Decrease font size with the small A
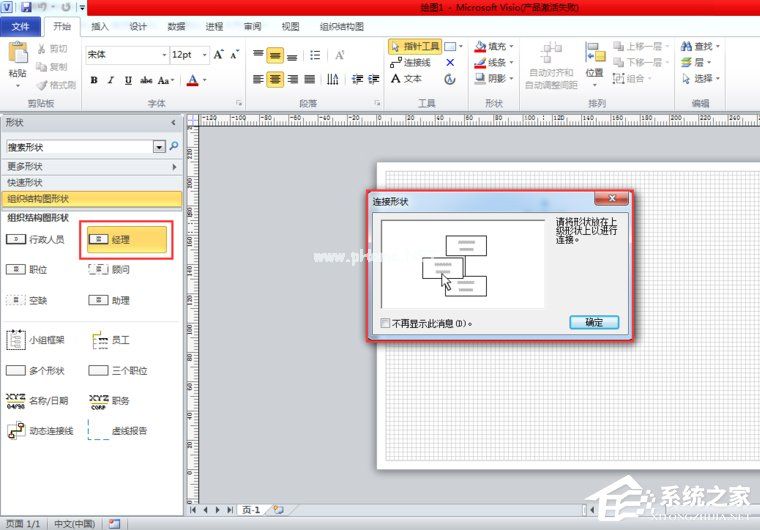This screenshot has height=530, width=760. pyautogui.click(x=235, y=54)
